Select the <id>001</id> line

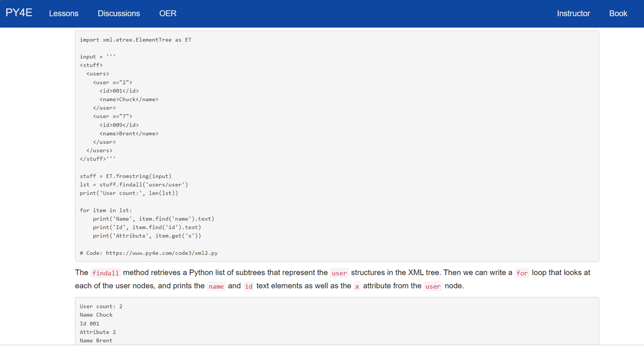click(119, 91)
